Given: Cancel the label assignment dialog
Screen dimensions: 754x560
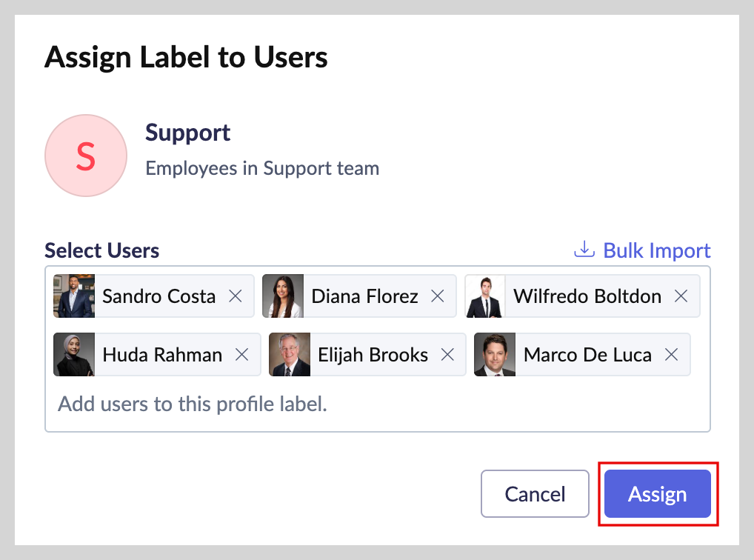Looking at the screenshot, I should [535, 494].
